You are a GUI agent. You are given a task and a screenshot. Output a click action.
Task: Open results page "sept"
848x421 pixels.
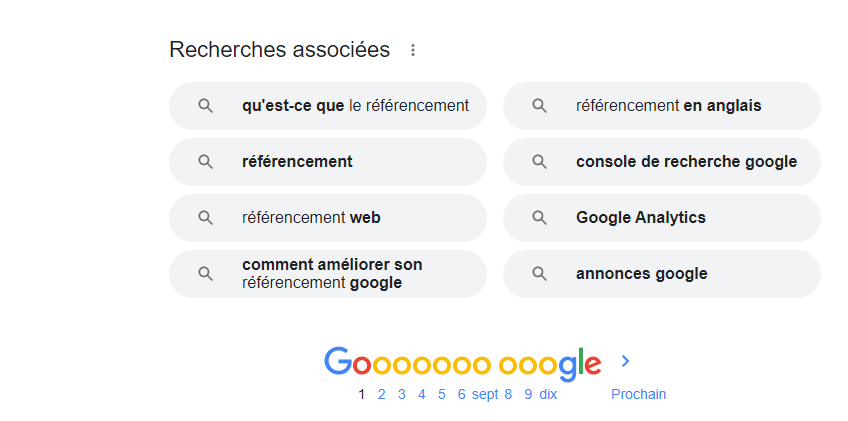485,394
